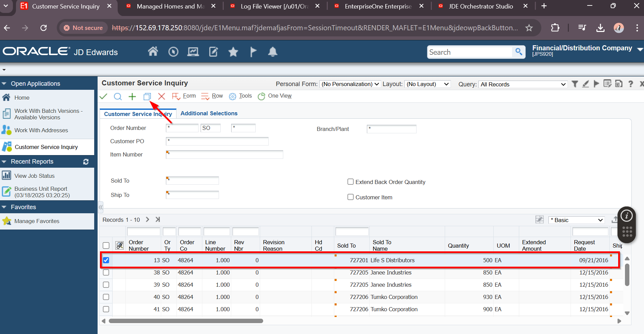Viewport: 644px width, 334px height.
Task: Open the Query All Records dropdown
Action: pyautogui.click(x=523, y=84)
